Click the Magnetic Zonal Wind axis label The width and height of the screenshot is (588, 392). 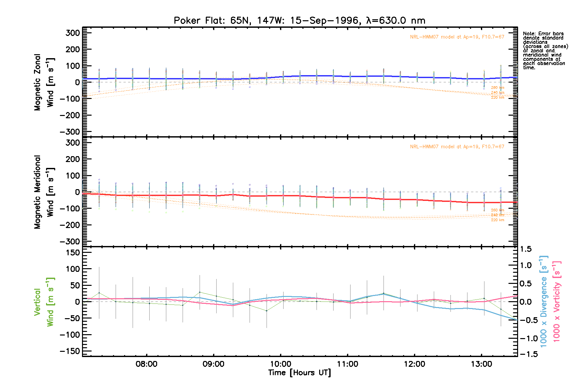click(44, 82)
